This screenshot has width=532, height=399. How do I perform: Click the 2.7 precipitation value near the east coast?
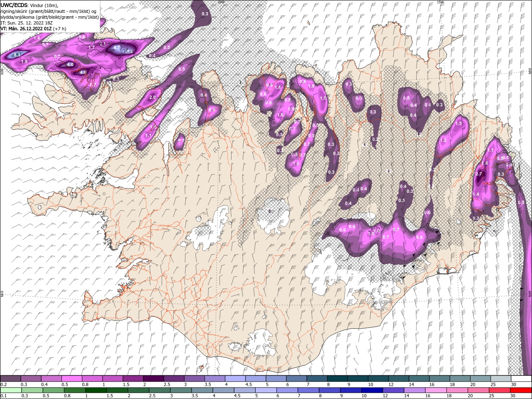coord(479,174)
